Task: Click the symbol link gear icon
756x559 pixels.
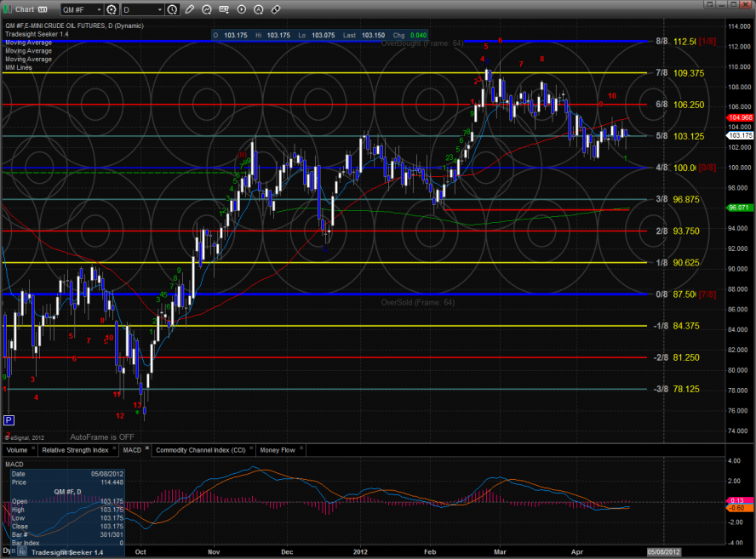Action: [112, 9]
